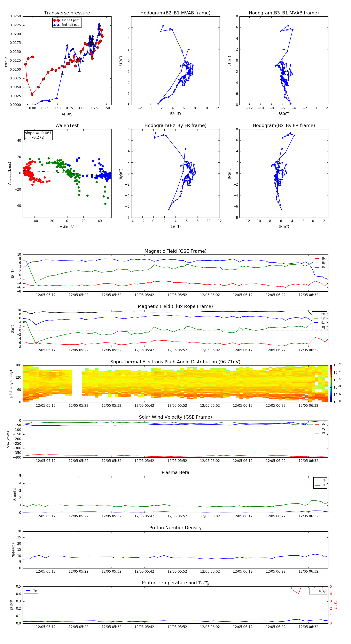Click "12/05 05:52" tick under Plasma Beta plot
Viewport: 351px width, 644px height.
[x=177, y=516]
